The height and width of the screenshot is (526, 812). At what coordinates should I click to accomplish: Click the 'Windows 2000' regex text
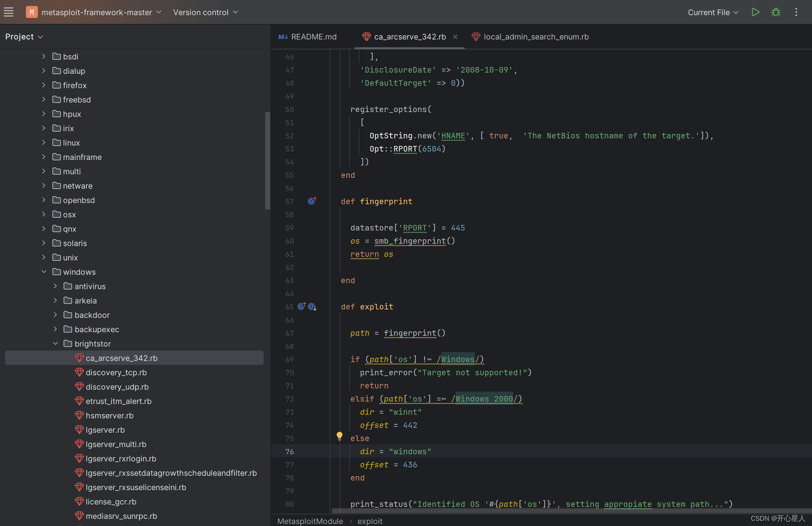[484, 399]
